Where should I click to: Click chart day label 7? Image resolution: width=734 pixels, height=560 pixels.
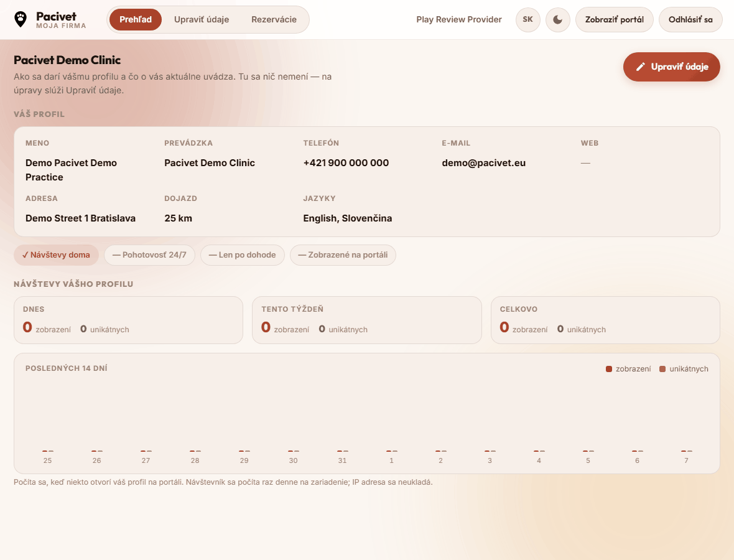[x=686, y=460]
